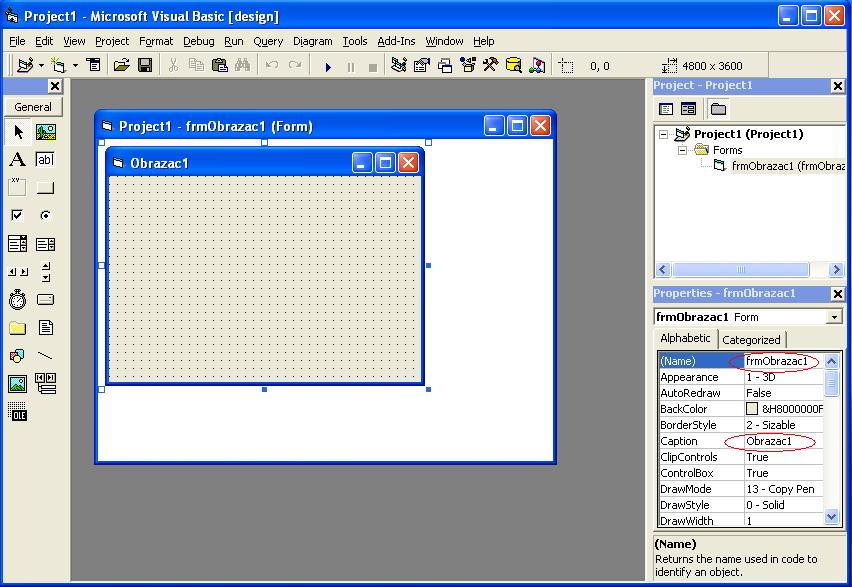Viewport: 852px width, 587px height.
Task: Select the PictureBox tool
Action: click(x=46, y=132)
